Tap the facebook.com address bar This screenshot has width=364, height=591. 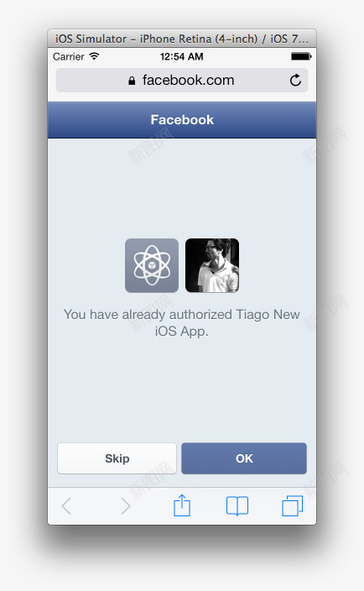182,80
